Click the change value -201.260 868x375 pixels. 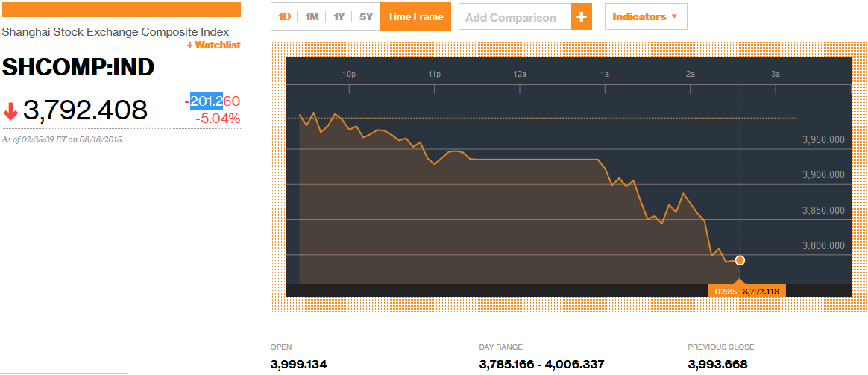point(213,101)
